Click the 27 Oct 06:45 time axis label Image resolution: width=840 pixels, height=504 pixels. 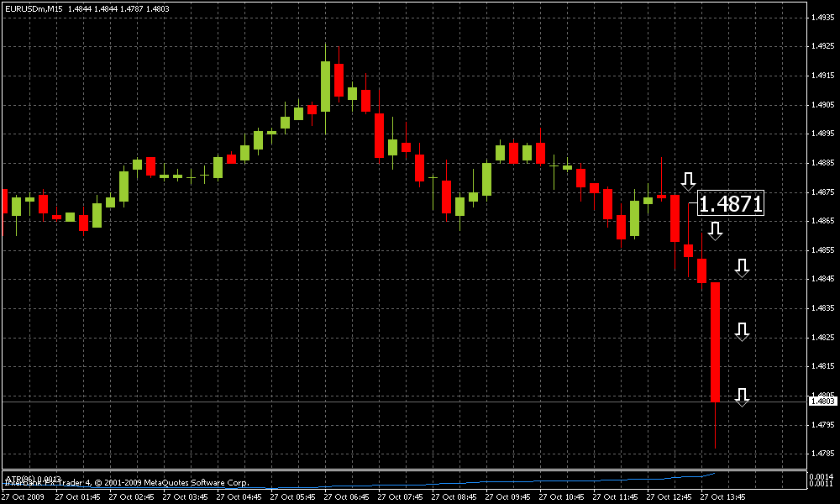click(346, 497)
